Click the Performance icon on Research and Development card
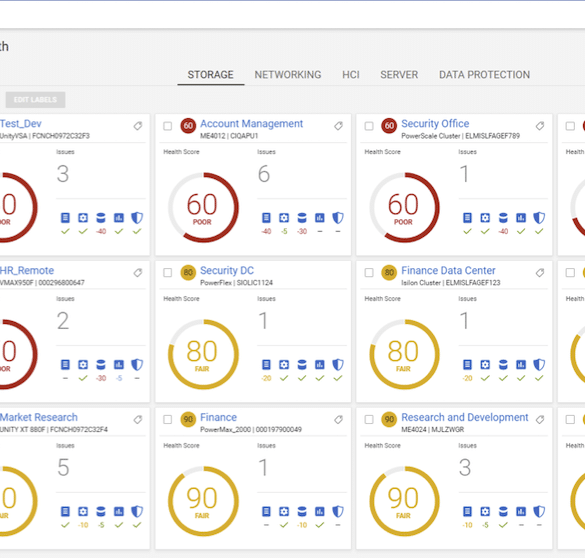 pos(521,511)
